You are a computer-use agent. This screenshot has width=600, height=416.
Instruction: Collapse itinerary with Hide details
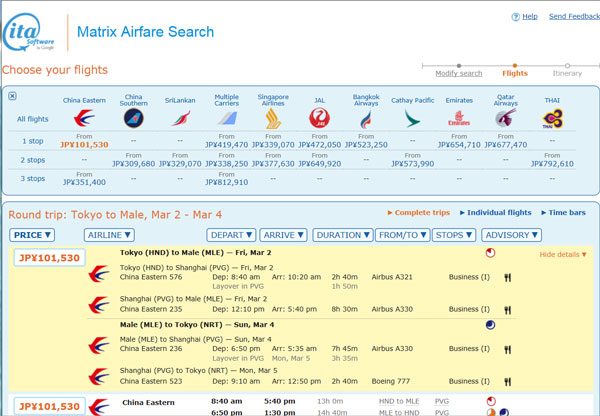563,254
